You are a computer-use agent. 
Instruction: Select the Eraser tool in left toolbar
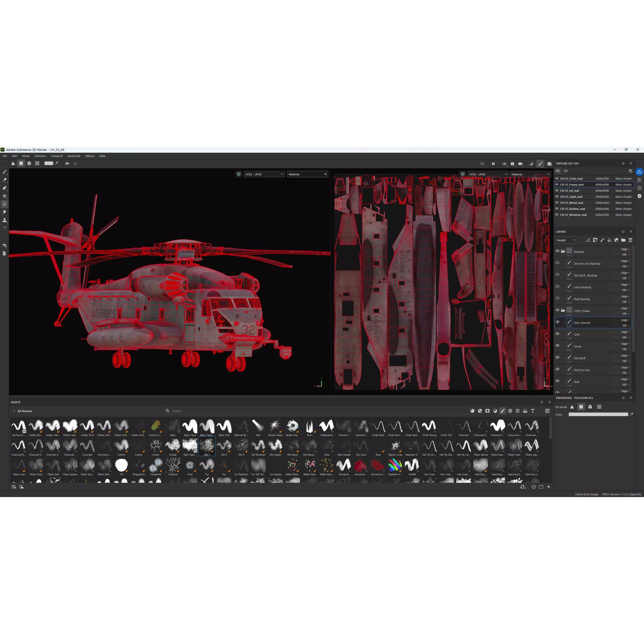pyautogui.click(x=5, y=180)
